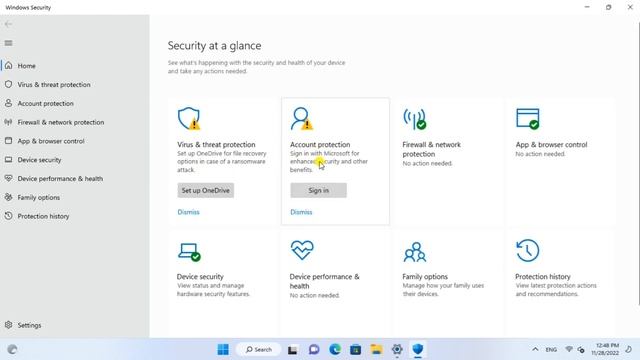The width and height of the screenshot is (640, 360).
Task: Open Microsoft Store from the taskbar
Action: 356,349
